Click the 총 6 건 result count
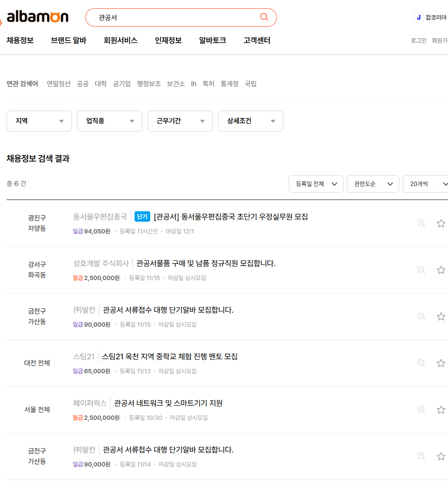This screenshot has height=490, width=448. click(x=16, y=183)
